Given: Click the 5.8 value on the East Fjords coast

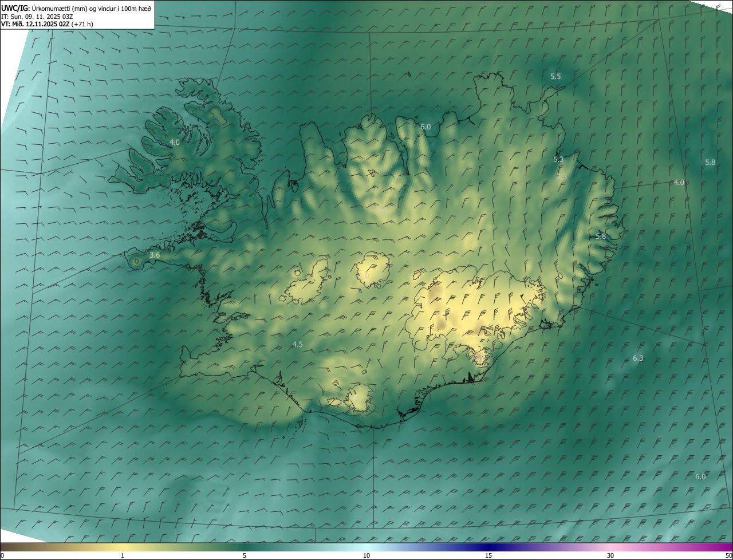Looking at the screenshot, I should 601,236.
